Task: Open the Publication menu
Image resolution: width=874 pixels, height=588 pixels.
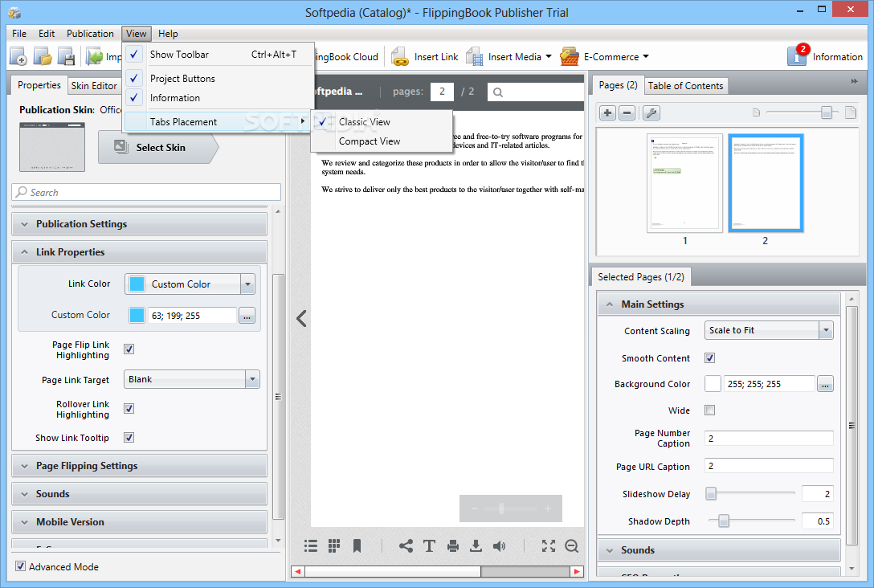Action: [90, 34]
